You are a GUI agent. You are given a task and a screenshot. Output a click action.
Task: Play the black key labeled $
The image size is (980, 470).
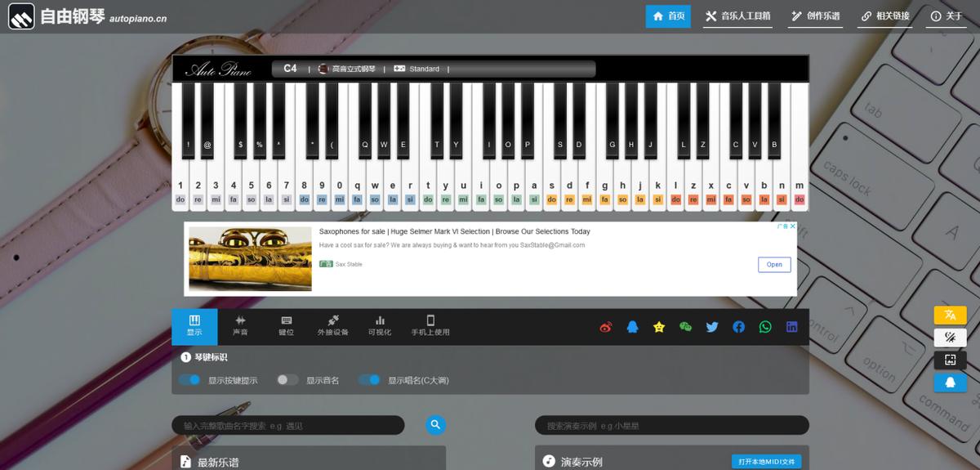(x=240, y=120)
